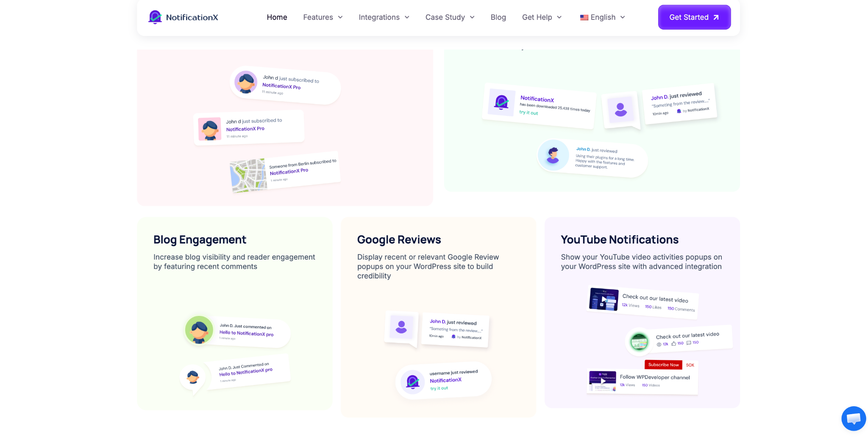Click user icon next to 'John D. just reviewed' top card

click(620, 110)
